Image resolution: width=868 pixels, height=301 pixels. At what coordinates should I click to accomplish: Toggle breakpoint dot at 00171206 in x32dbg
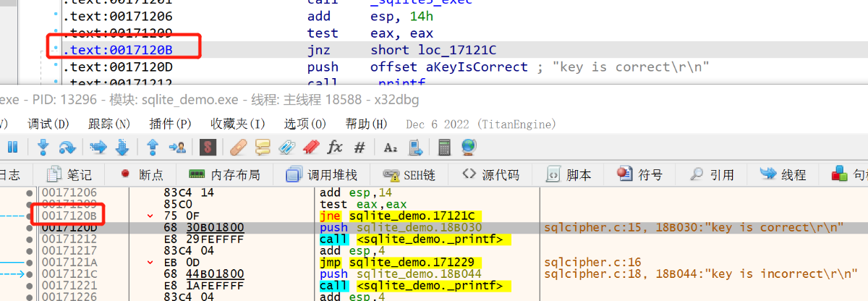pos(30,192)
